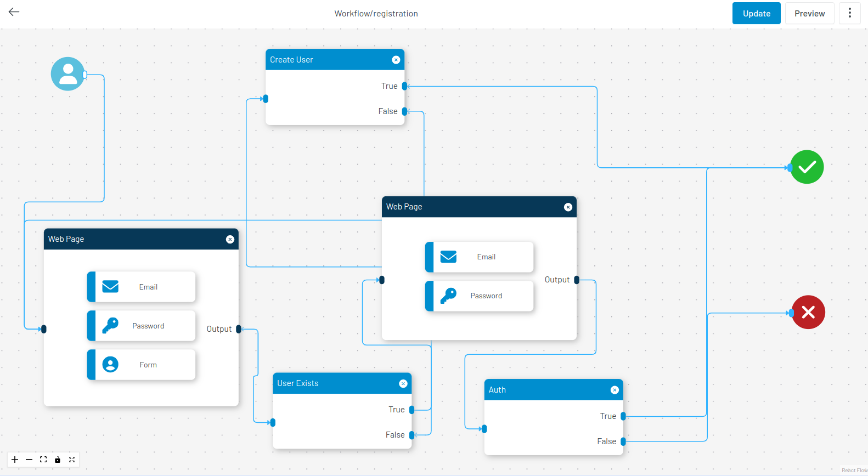This screenshot has width=868, height=476.
Task: Select the Form element in left Web Page
Action: tap(142, 365)
